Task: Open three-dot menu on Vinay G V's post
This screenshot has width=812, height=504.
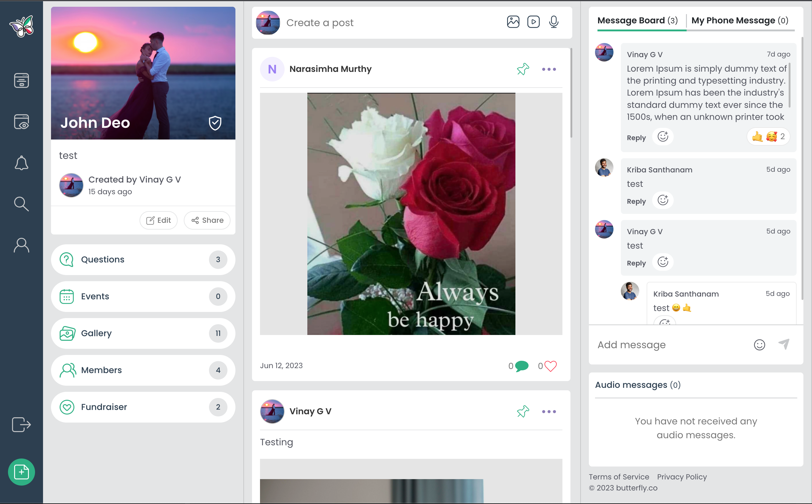Action: point(549,412)
